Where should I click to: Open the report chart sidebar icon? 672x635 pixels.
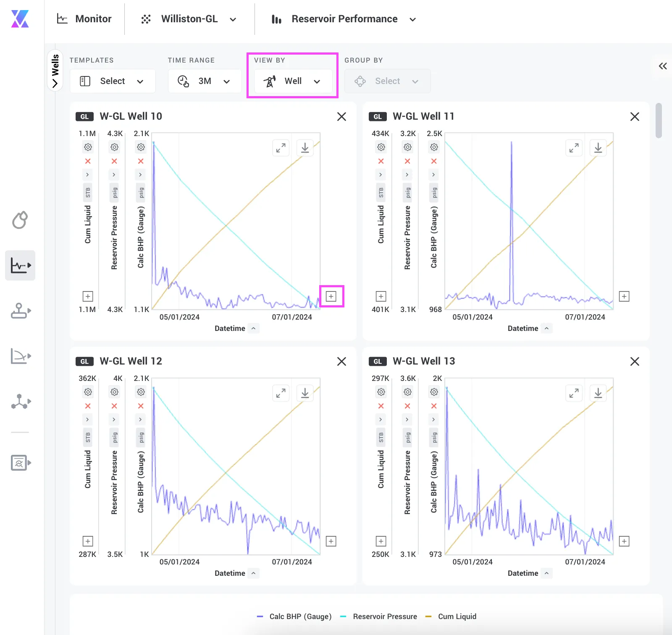[20, 463]
